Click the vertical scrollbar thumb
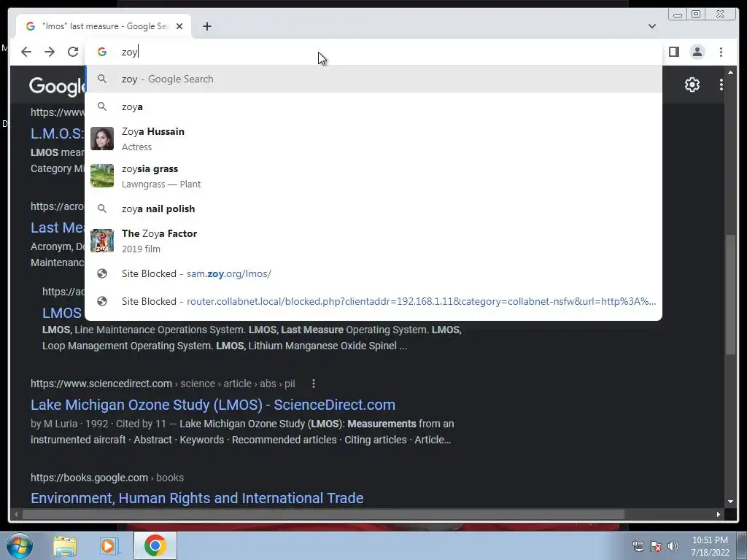The height and width of the screenshot is (560, 747). 730,295
